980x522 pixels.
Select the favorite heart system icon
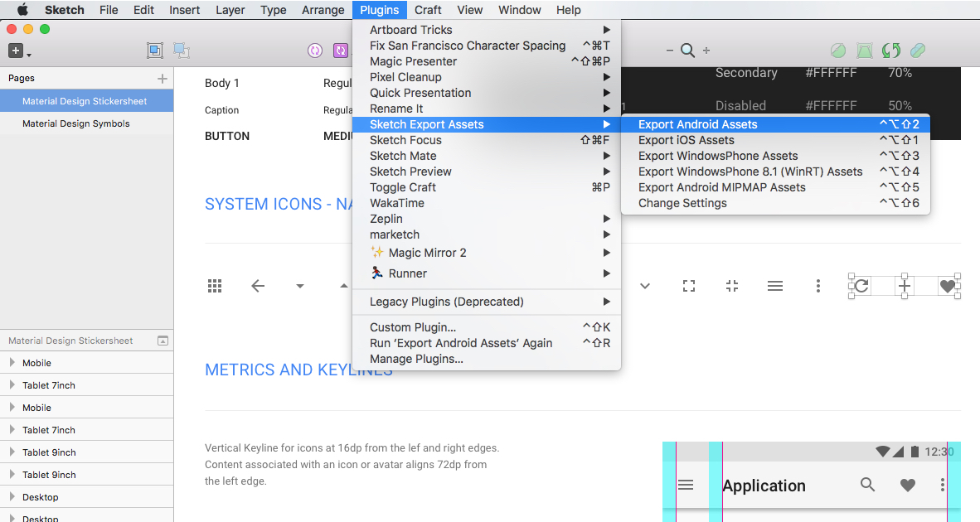point(948,286)
